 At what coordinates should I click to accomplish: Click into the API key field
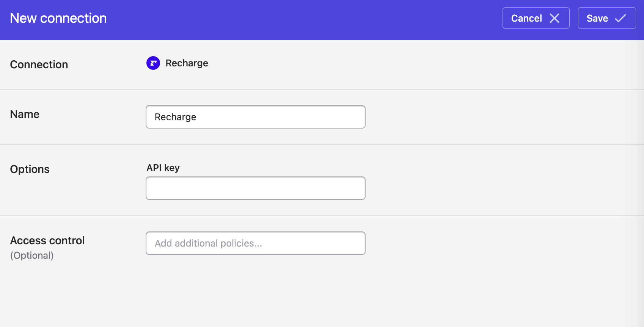pos(256,188)
